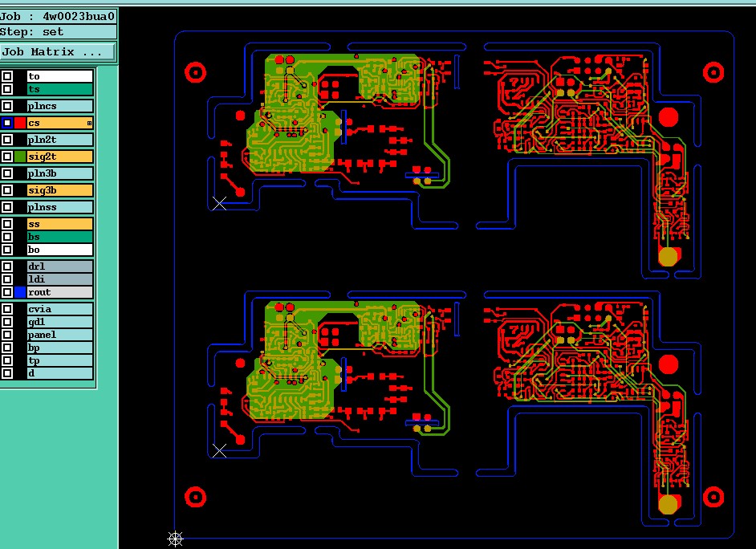
Task: Open the Job Matrix button
Action: (x=57, y=51)
